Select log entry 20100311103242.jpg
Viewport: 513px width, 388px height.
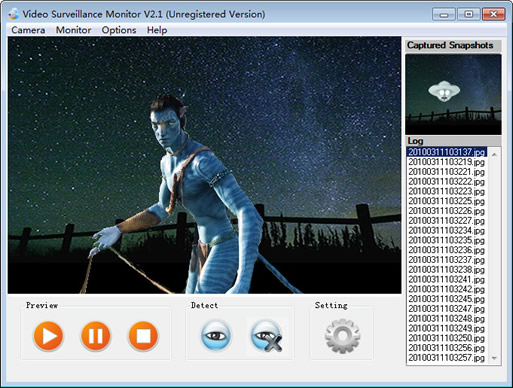tap(447, 289)
